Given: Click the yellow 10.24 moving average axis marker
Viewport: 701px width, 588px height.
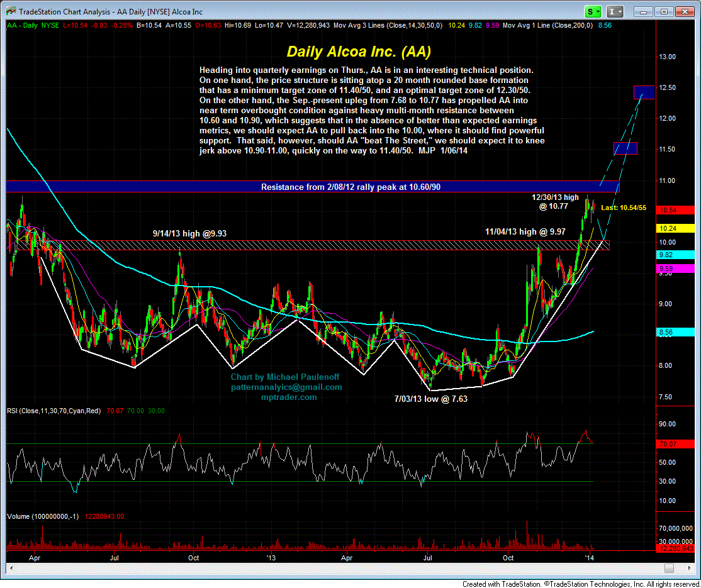Looking at the screenshot, I should pyautogui.click(x=674, y=228).
